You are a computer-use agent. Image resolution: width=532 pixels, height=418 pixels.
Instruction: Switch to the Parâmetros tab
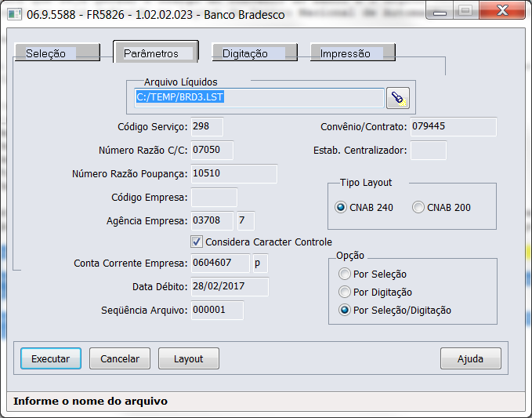pos(156,52)
